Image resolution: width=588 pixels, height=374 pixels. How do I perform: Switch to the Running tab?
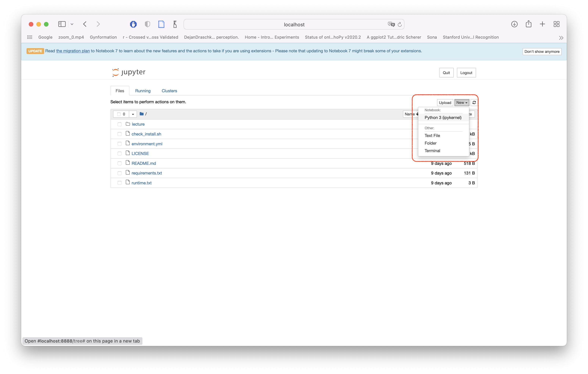[143, 91]
